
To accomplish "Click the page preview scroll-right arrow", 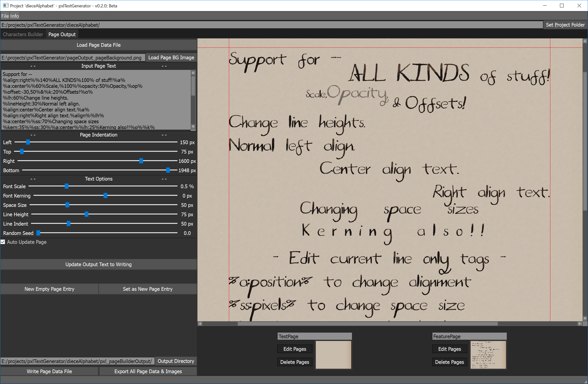I will (580, 323).
